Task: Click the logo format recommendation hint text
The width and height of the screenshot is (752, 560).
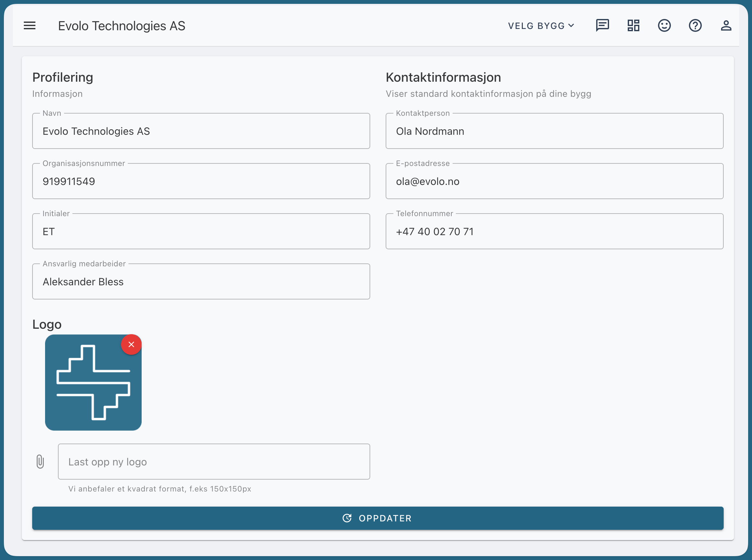Action: (160, 489)
